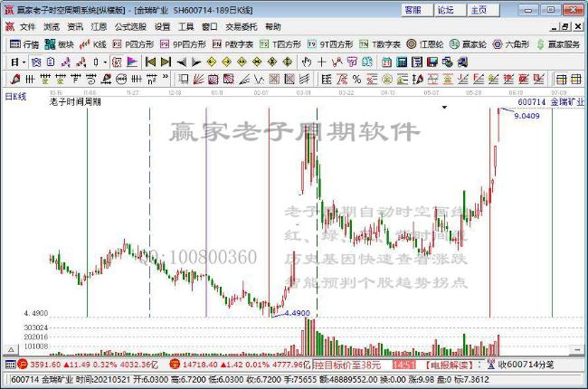Open the 工具 menu
This screenshot has width=588, height=389.
tap(186, 26)
